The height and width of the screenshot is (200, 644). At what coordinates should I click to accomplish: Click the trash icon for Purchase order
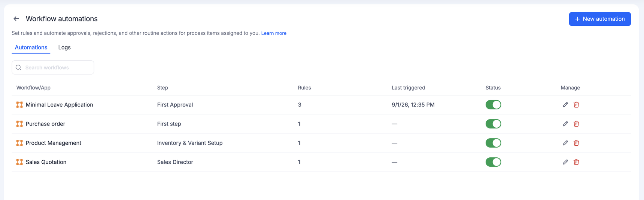point(576,124)
